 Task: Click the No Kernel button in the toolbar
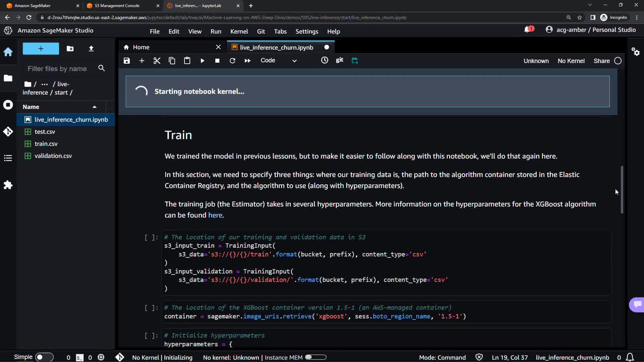point(571,61)
